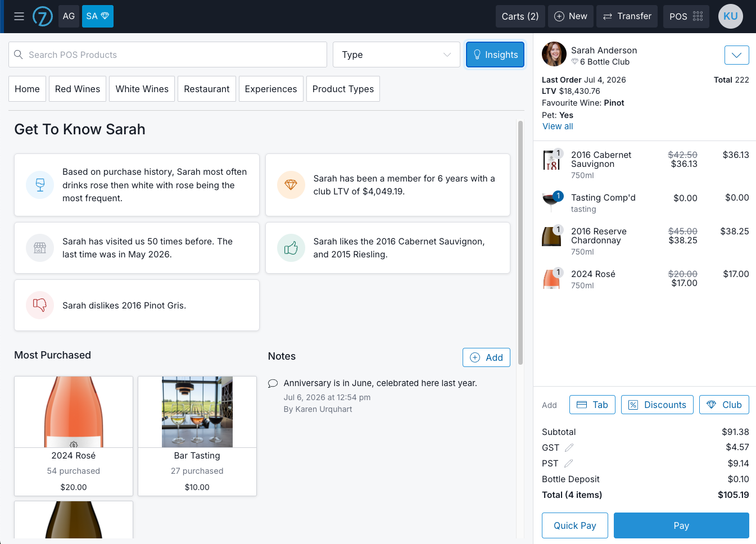Click Sarah Anderson's profile photo
Screen dimensions: 756x544
(554, 54)
